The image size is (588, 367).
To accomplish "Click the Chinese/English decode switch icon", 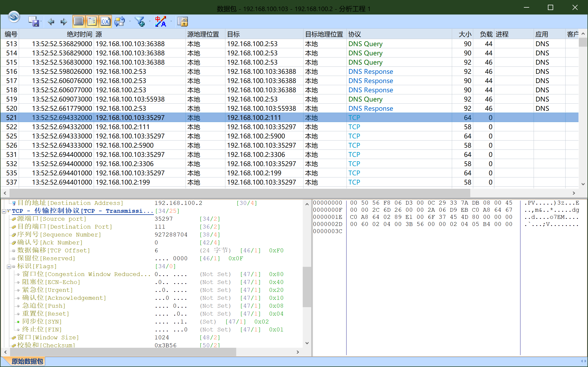I will (160, 21).
